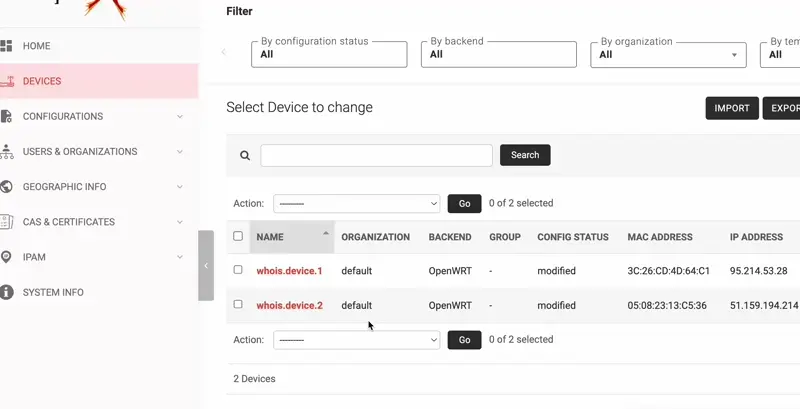
Task: Click IP address 95.214.53.28
Action: tap(758, 271)
